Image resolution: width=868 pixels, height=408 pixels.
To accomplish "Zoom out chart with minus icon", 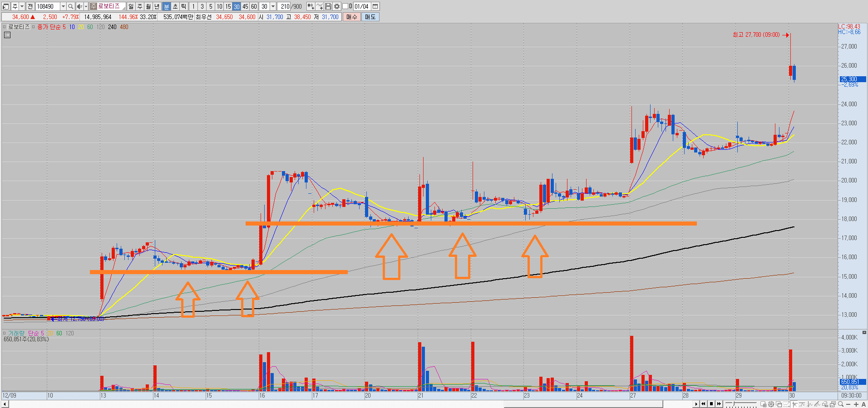I will [x=848, y=404].
